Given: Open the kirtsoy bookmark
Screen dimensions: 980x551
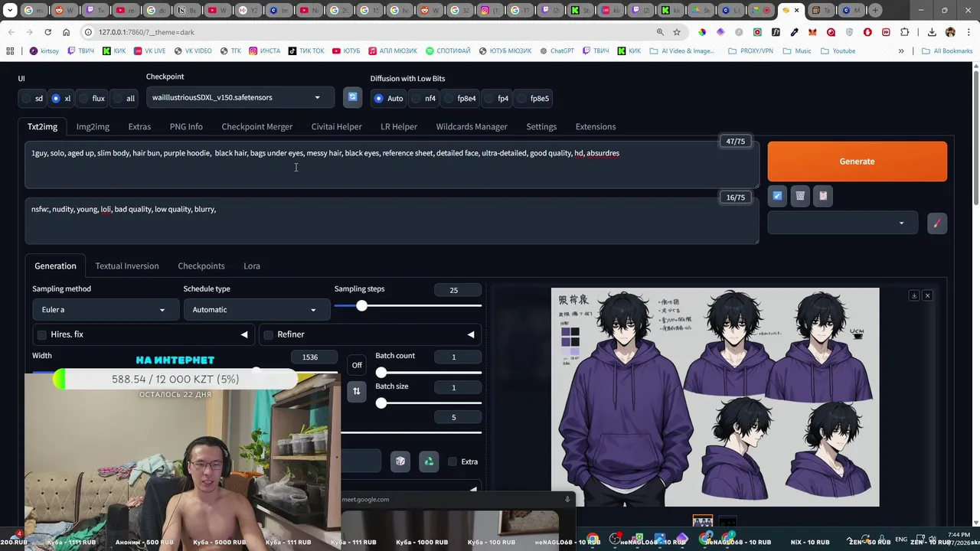Looking at the screenshot, I should (x=44, y=51).
